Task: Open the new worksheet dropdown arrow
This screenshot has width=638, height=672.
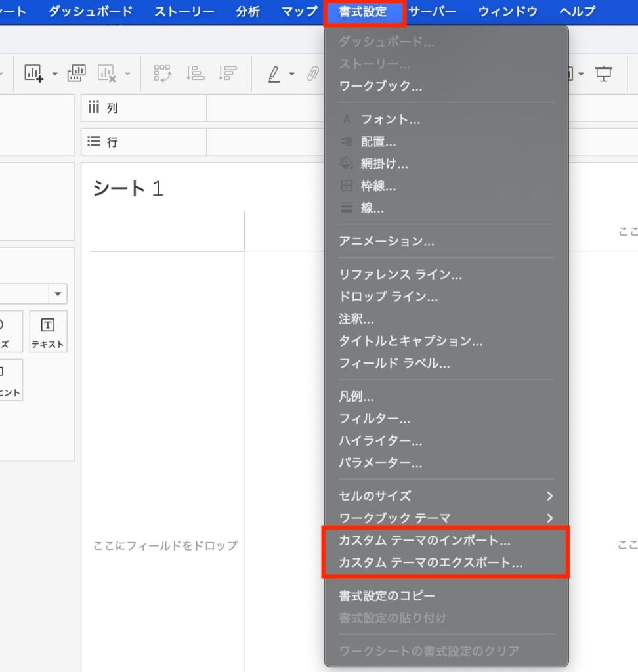Action: pyautogui.click(x=54, y=74)
